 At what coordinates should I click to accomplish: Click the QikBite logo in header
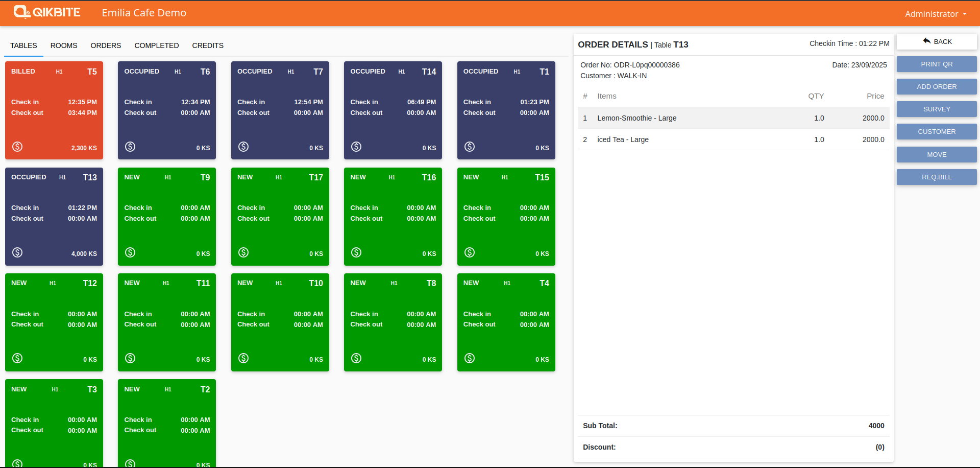point(47,12)
